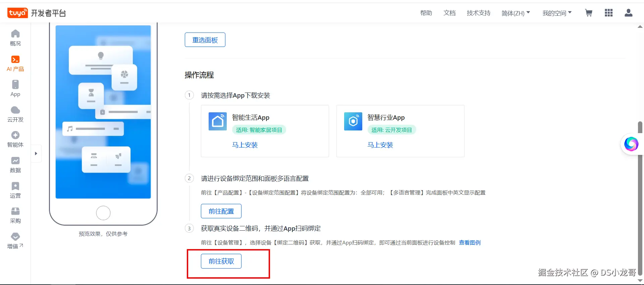Open the 帮助 help menu

coord(426,13)
